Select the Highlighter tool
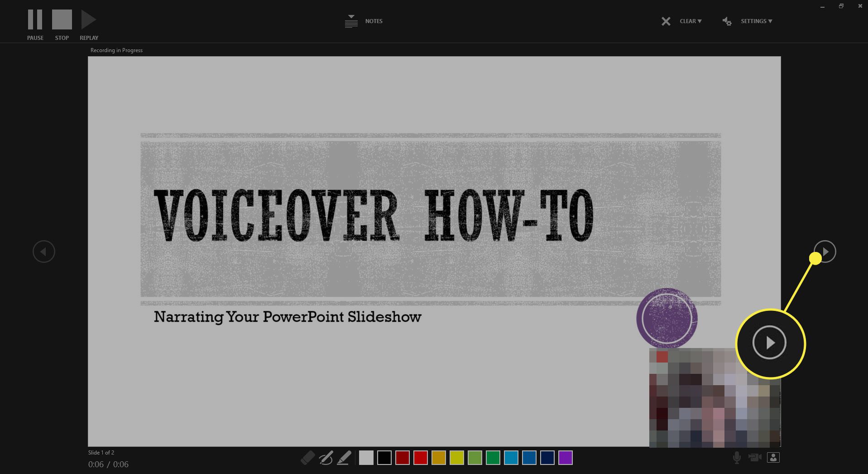Screen dimensions: 868x474 tap(344, 458)
